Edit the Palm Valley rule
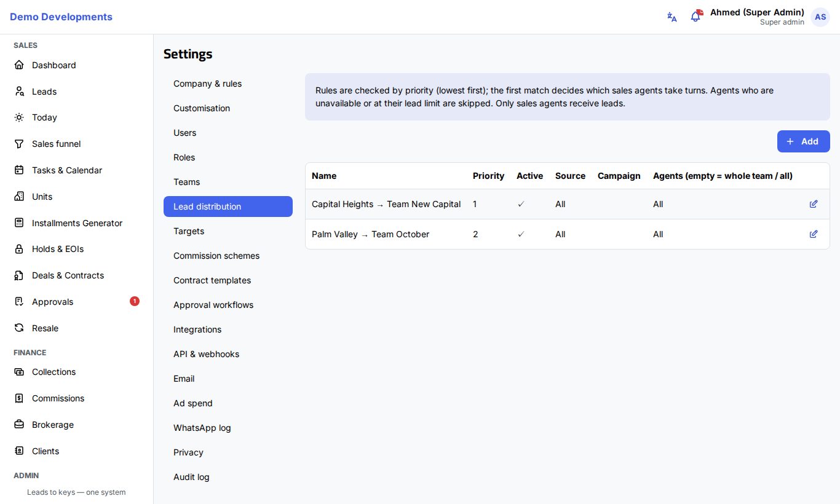Viewport: 840px width, 504px height. coord(814,234)
